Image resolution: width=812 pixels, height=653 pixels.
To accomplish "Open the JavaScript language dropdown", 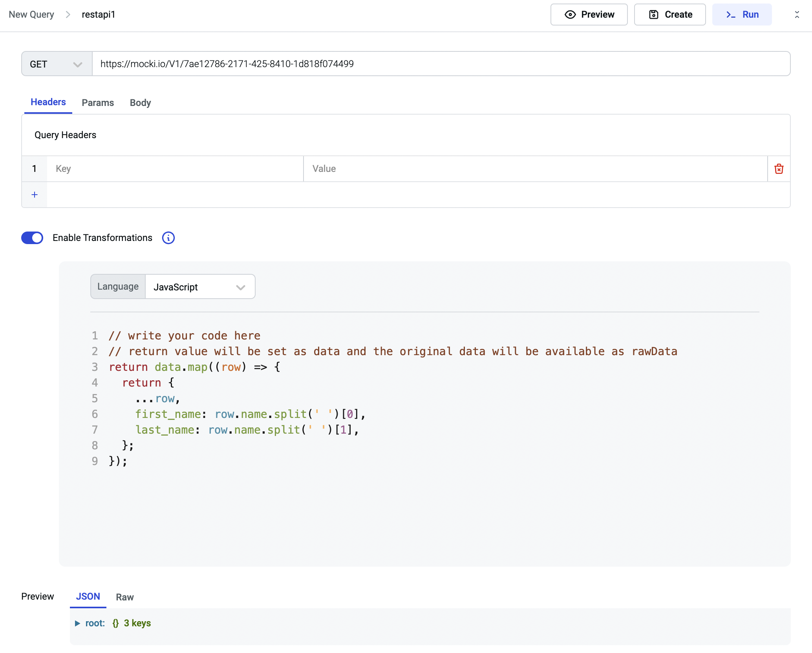I will coord(200,287).
